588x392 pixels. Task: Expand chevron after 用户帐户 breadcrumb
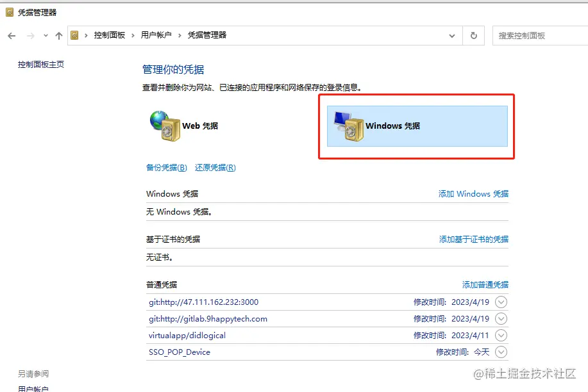click(x=180, y=36)
